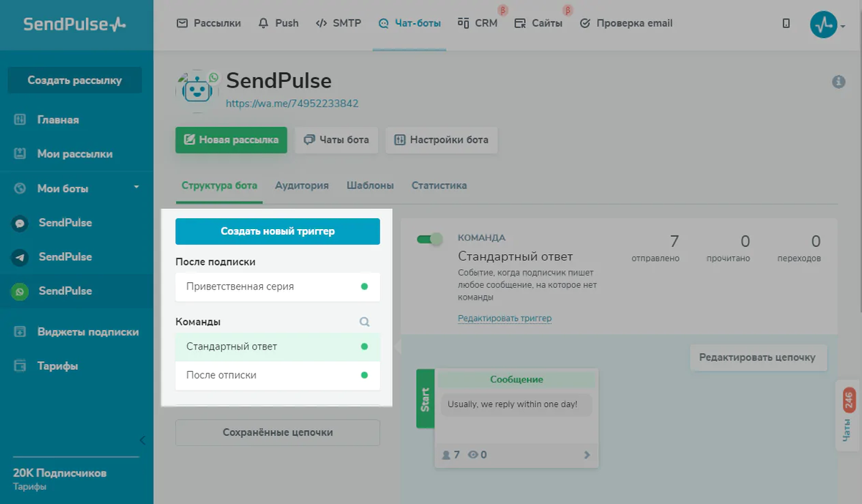
Task: Open the Сайты top menu
Action: point(539,23)
